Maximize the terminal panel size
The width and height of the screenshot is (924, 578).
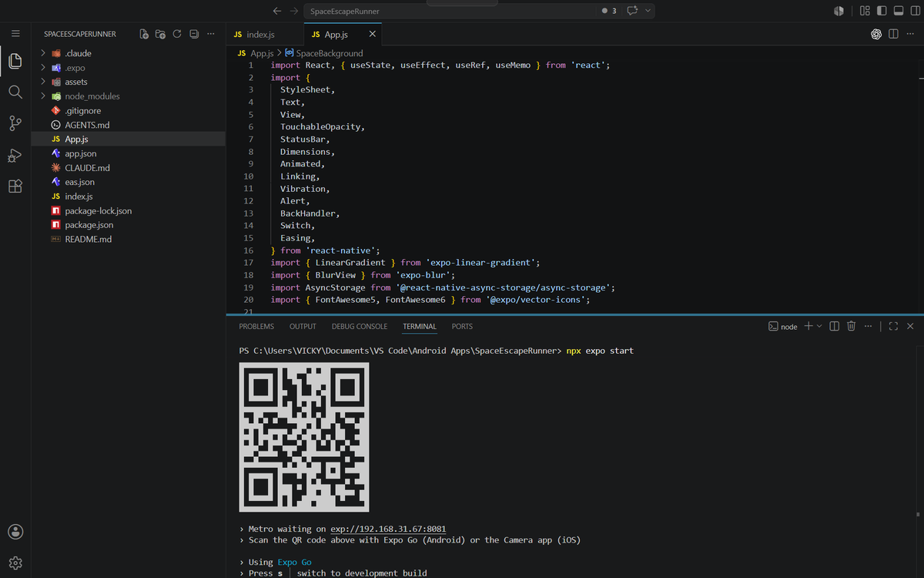(893, 326)
